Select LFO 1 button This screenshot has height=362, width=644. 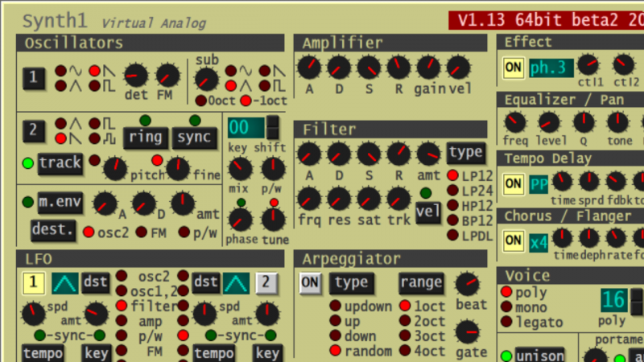pos(33,283)
